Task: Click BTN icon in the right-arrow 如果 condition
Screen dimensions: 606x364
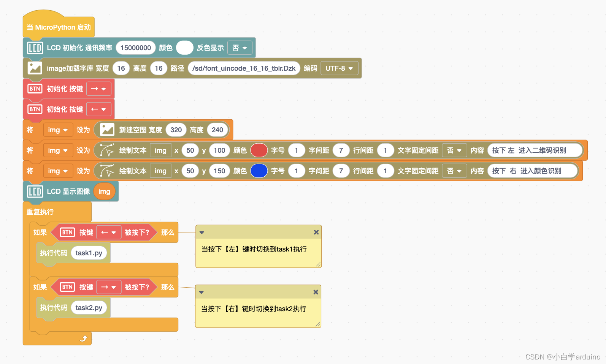Action: (67, 287)
